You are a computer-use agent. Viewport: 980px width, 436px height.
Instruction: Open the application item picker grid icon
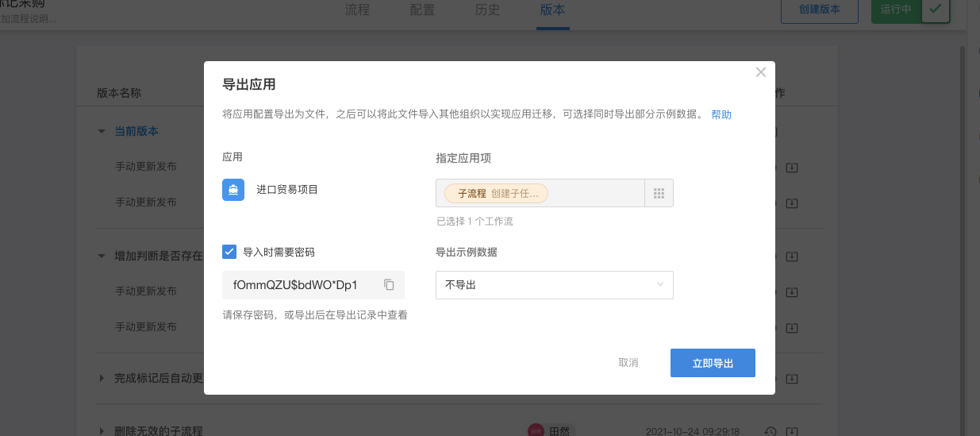click(658, 193)
